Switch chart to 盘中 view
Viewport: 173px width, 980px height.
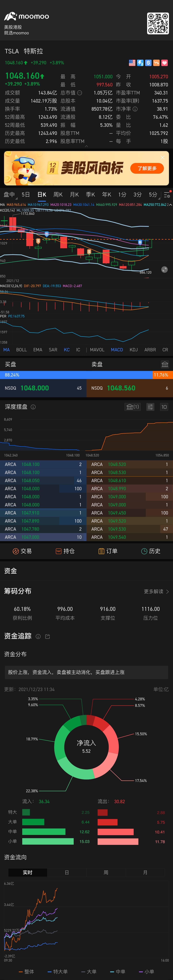(9, 195)
